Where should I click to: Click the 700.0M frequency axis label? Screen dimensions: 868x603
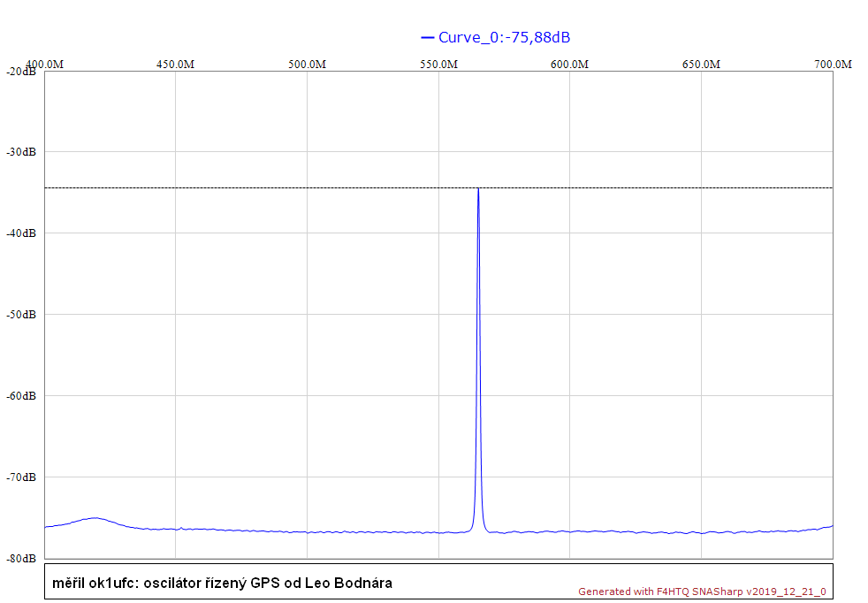click(833, 65)
